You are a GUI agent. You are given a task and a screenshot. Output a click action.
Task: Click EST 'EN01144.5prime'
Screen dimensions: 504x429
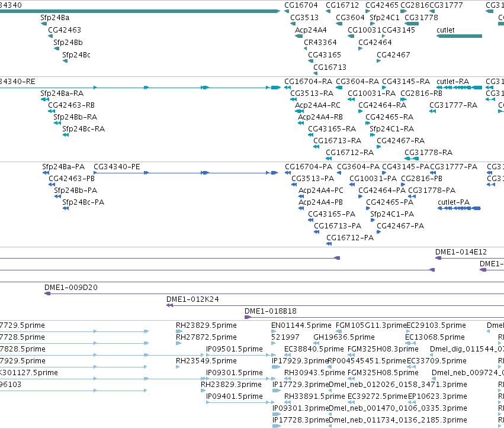(301, 325)
